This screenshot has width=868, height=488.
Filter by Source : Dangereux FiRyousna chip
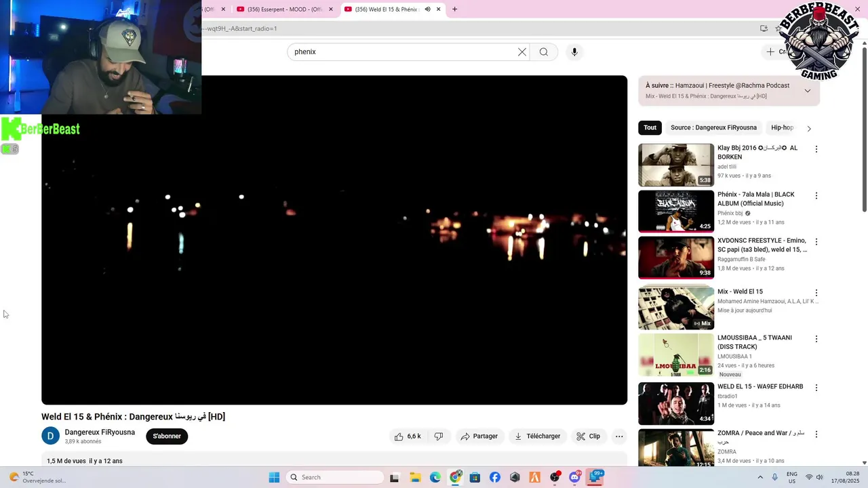tap(713, 127)
